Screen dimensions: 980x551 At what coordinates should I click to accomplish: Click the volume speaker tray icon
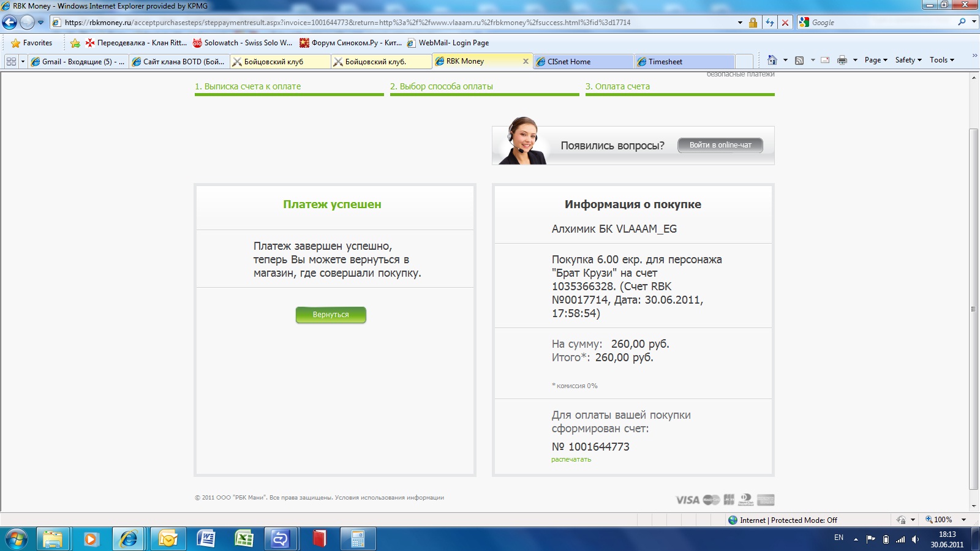(915, 539)
